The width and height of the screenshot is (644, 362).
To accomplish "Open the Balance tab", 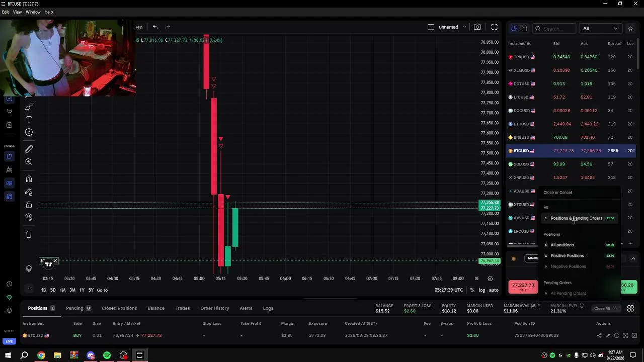I will 156,308.
